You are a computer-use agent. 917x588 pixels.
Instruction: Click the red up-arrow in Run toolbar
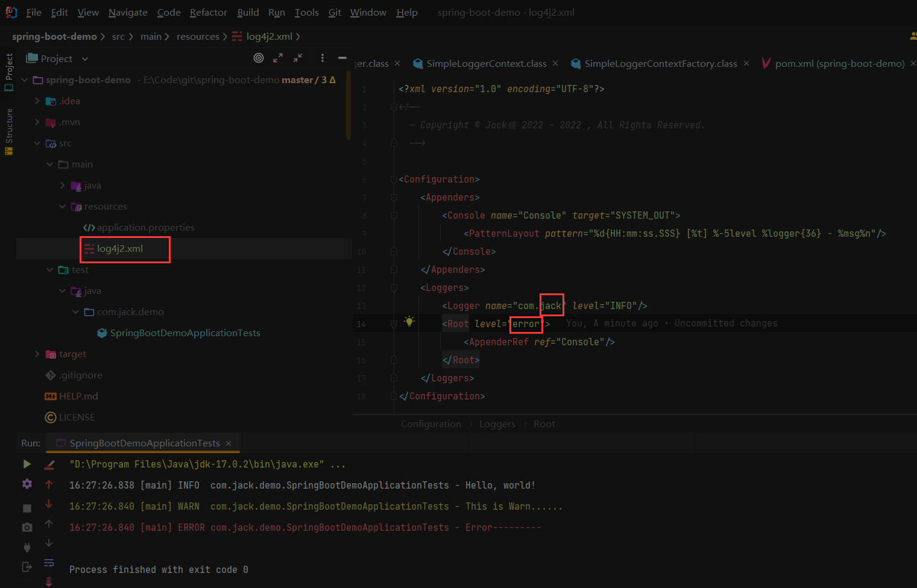49,484
